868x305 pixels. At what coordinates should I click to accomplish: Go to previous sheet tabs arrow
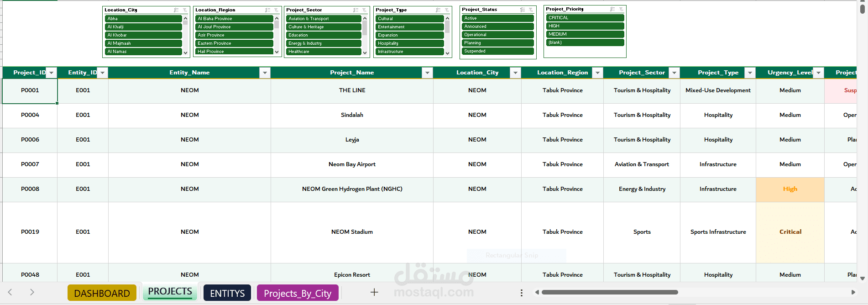(x=10, y=292)
